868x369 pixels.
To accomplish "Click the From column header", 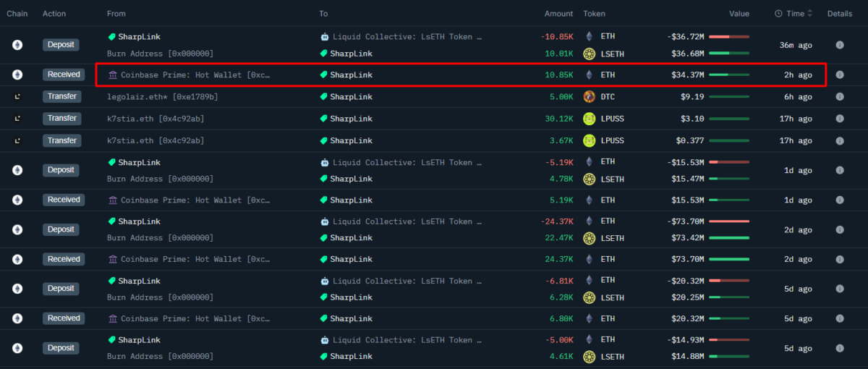I will (x=116, y=14).
